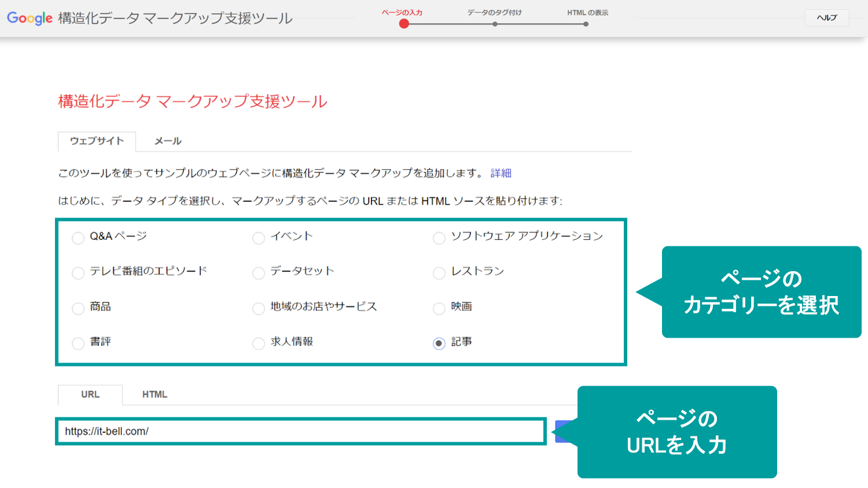Select 地域のお店やサービス radio button
The image size is (868, 488).
259,309
